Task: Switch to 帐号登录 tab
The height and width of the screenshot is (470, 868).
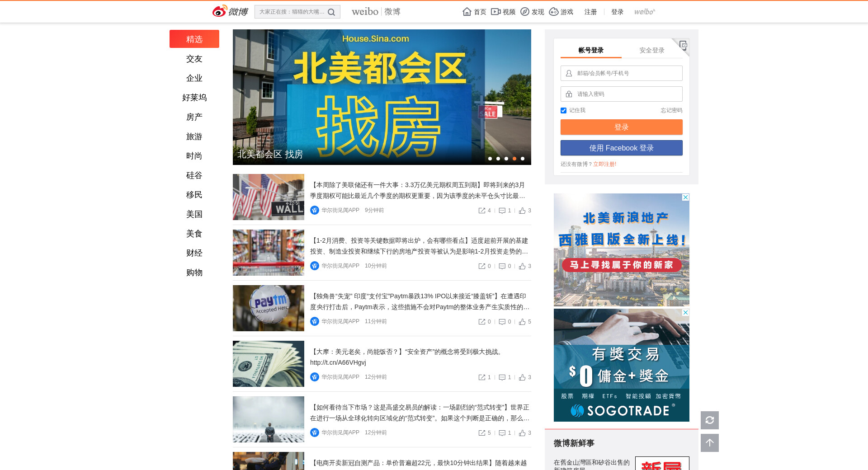Action: (591, 50)
